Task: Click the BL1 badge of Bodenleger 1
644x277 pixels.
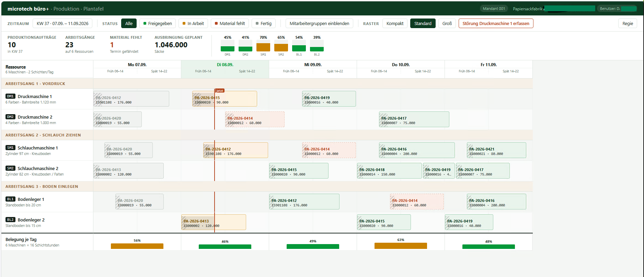Action: click(x=10, y=199)
